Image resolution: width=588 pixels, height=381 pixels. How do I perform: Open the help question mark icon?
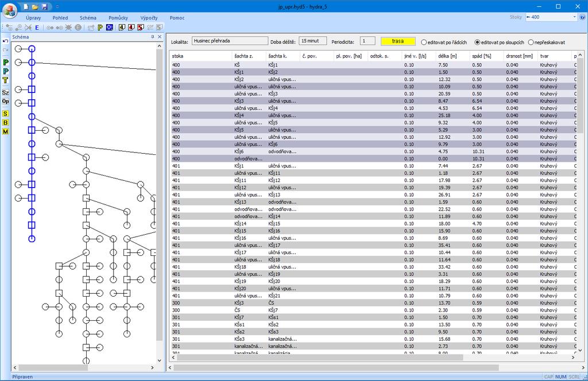[582, 17]
